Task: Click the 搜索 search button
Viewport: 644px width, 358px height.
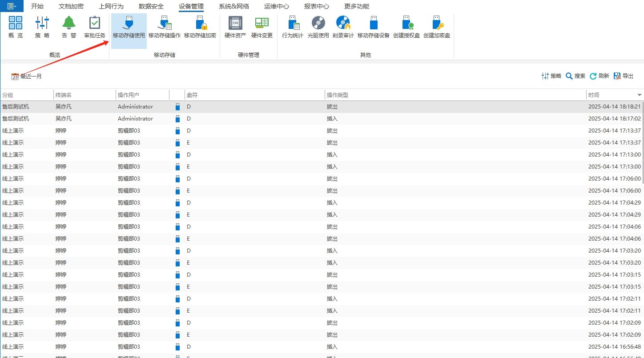Action: (576, 76)
